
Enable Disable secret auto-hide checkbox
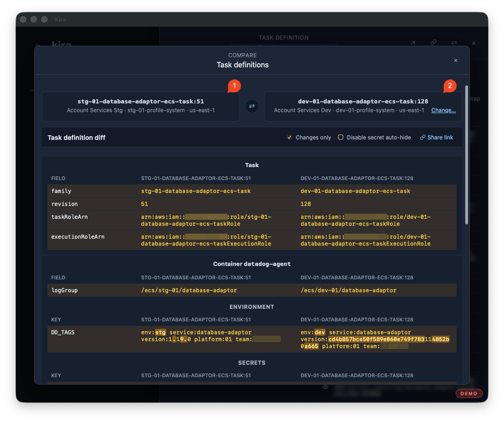click(x=341, y=137)
